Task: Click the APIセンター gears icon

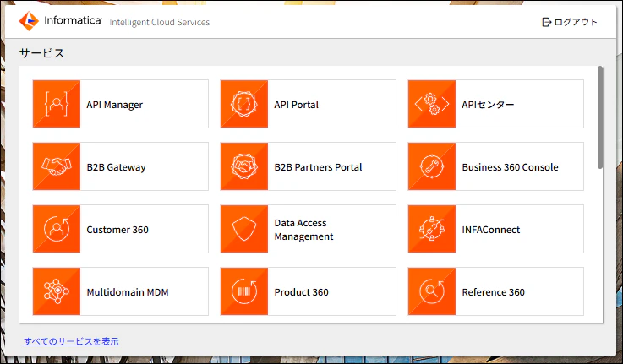Action: (x=431, y=104)
